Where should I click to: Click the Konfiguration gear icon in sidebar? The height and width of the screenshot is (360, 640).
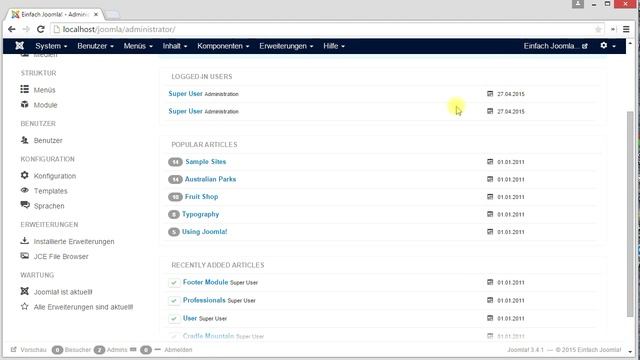click(x=24, y=175)
